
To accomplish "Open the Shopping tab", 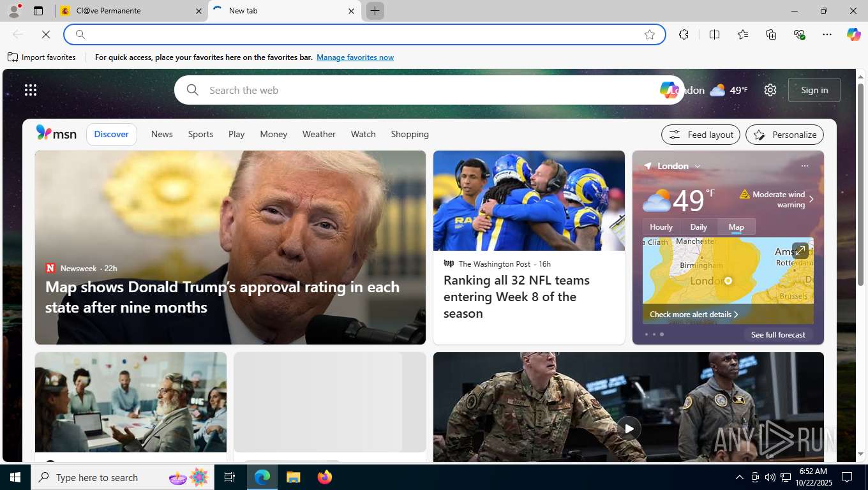I will [410, 134].
